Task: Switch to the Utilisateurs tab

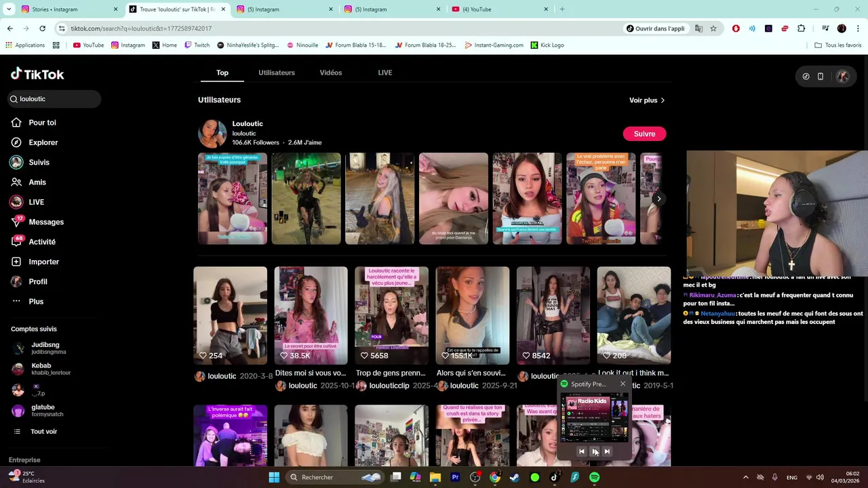Action: (x=277, y=73)
